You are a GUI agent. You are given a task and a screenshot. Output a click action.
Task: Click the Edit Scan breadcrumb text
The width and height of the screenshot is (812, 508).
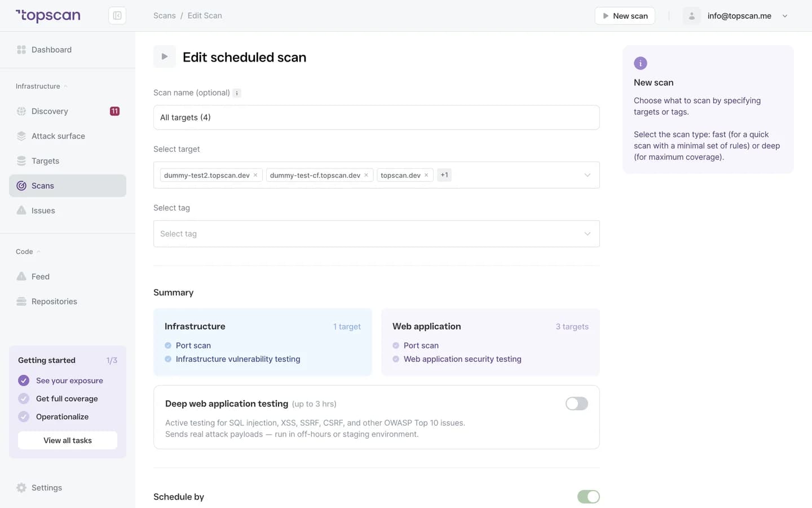coord(205,16)
